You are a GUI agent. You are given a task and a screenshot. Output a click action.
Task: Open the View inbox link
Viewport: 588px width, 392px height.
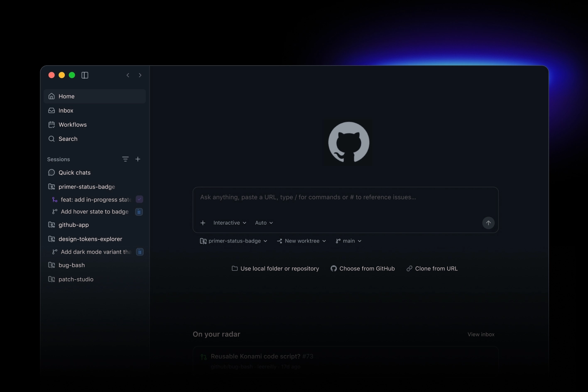(481, 334)
